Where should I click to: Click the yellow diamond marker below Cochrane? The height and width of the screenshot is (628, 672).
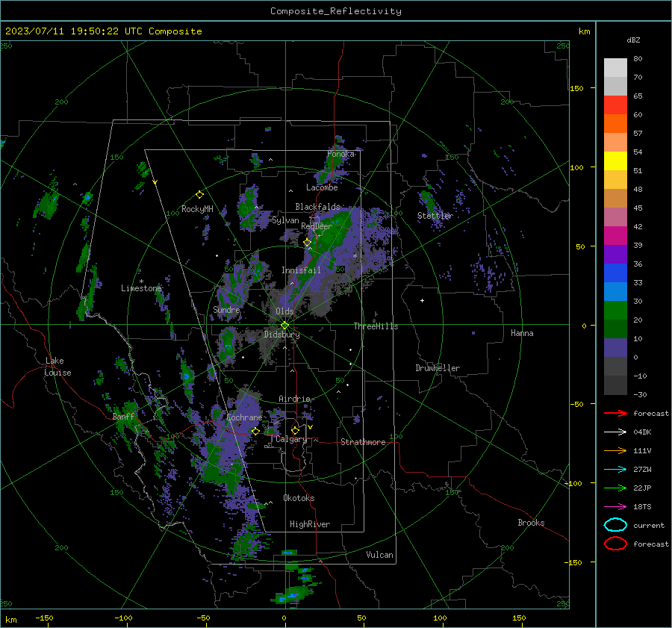click(x=255, y=432)
